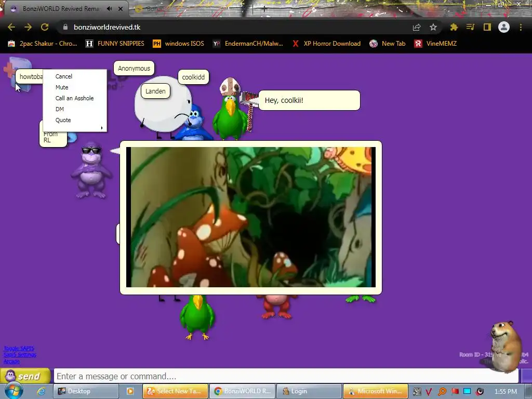Click the cyan monitor tray icon

pos(467,392)
